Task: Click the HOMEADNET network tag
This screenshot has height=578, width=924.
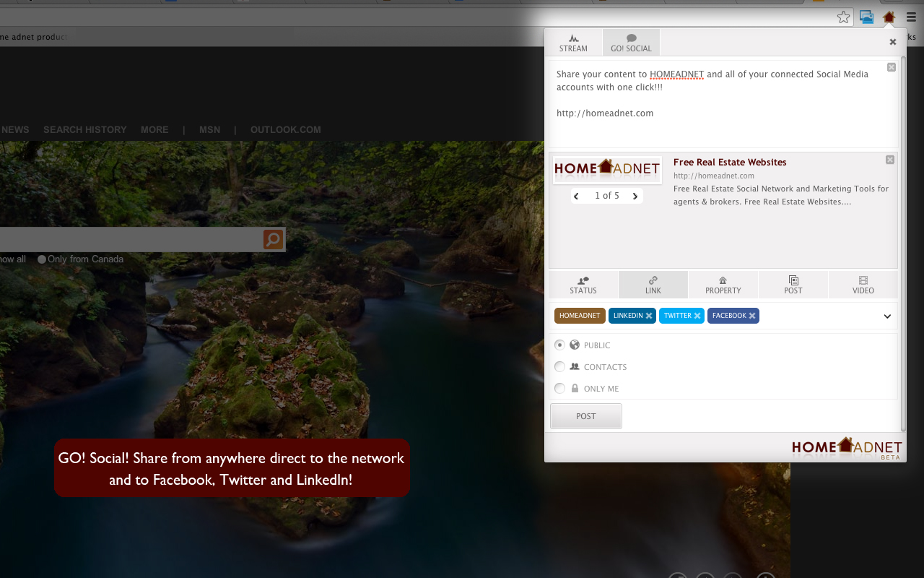Action: [x=580, y=316]
